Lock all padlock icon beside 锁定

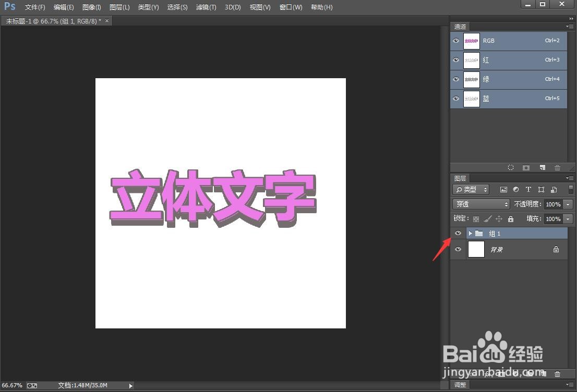click(510, 219)
